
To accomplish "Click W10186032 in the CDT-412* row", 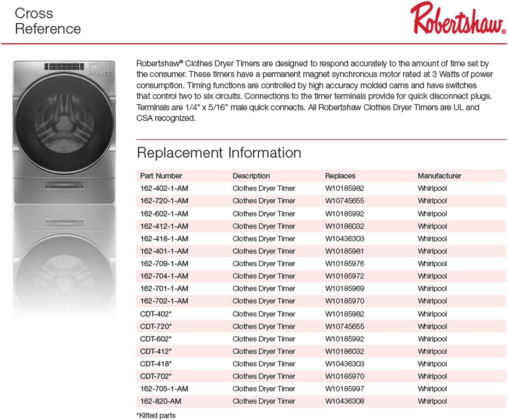I will tap(345, 351).
